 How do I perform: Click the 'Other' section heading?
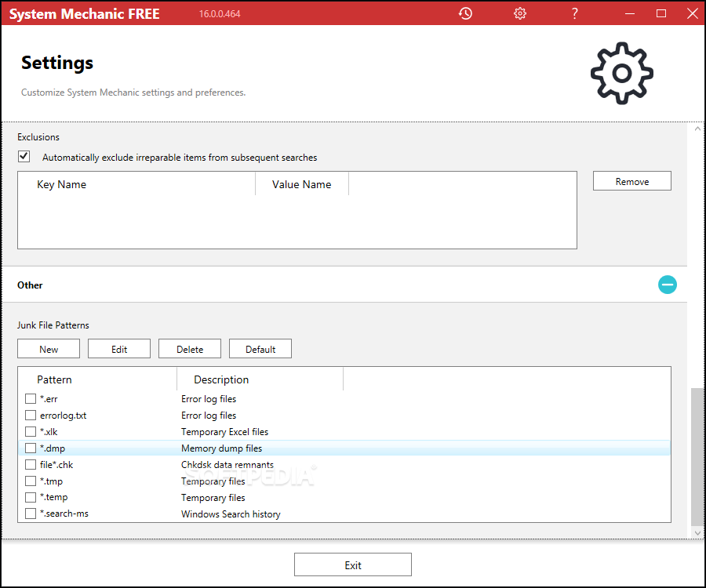point(30,285)
